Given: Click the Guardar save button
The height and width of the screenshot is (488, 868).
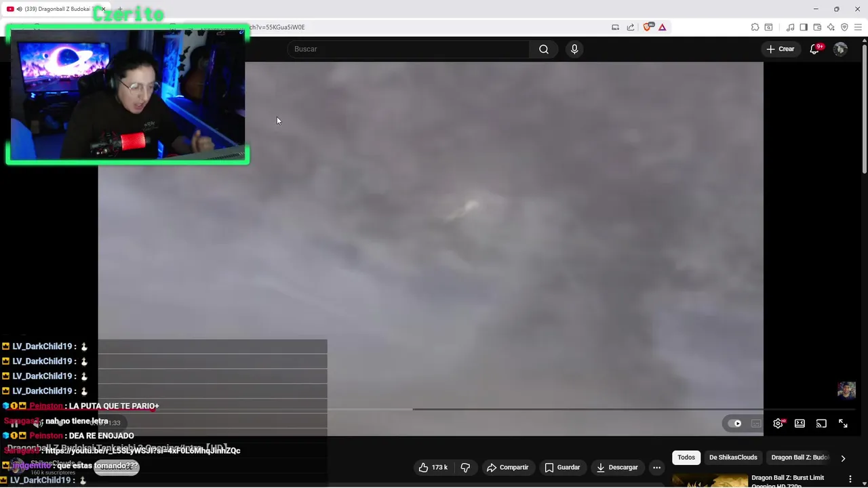Looking at the screenshot, I should [562, 467].
